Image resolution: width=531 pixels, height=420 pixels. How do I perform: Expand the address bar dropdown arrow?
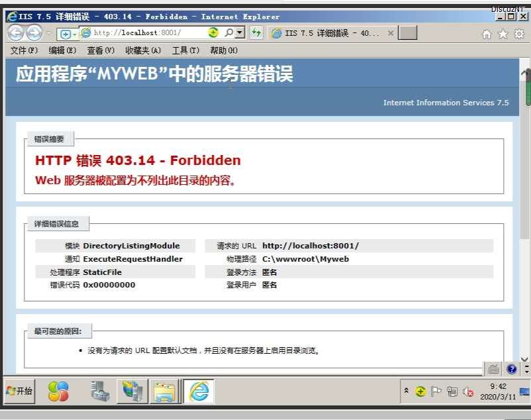(x=240, y=32)
